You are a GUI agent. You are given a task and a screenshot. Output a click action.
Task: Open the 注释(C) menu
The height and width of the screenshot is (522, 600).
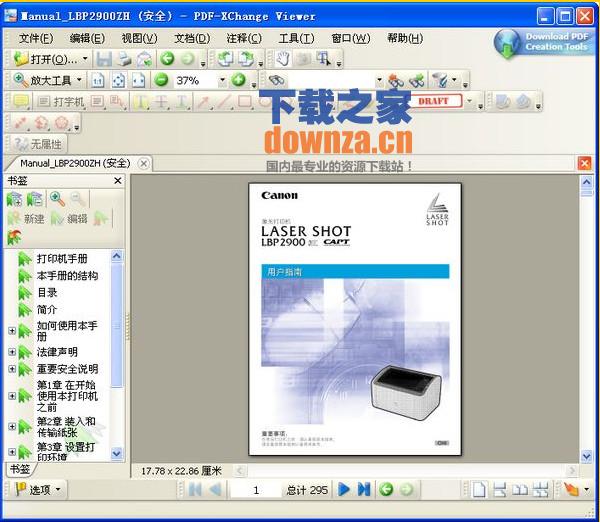(x=244, y=38)
